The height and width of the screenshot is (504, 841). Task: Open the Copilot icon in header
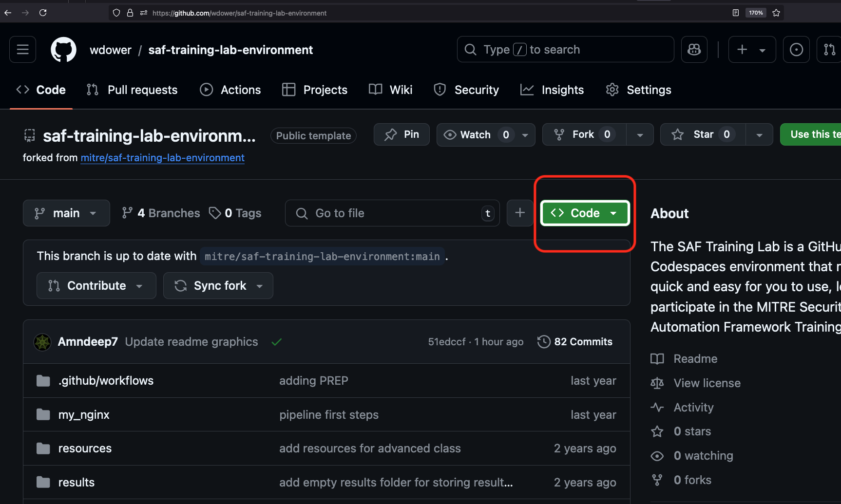(x=694, y=50)
